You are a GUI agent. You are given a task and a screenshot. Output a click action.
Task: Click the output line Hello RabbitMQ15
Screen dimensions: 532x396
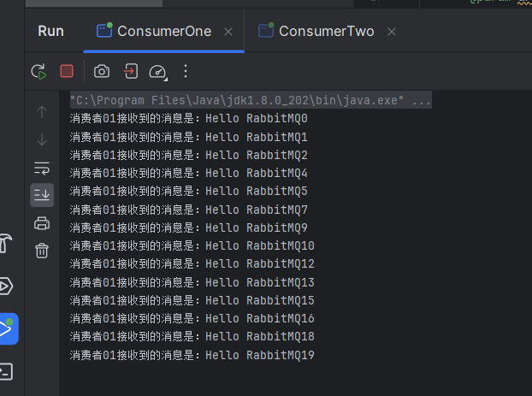(x=192, y=300)
